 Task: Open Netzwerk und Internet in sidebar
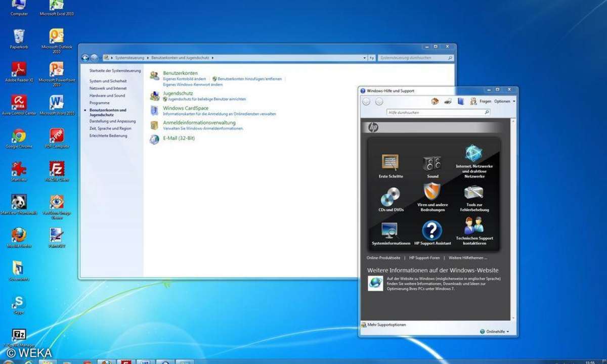point(108,88)
